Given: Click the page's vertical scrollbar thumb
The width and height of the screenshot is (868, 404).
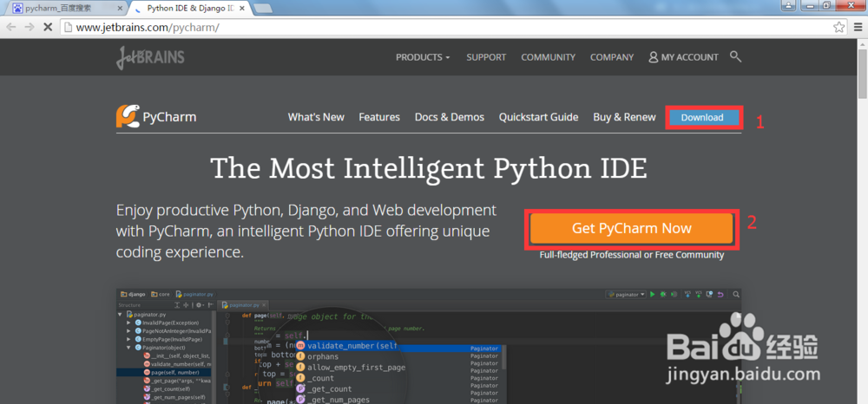Looking at the screenshot, I should [863, 74].
